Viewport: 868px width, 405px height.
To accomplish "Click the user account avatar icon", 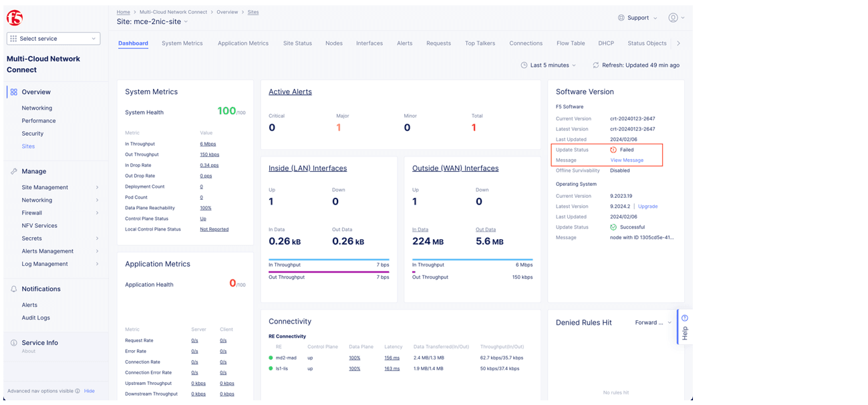I will click(x=673, y=18).
